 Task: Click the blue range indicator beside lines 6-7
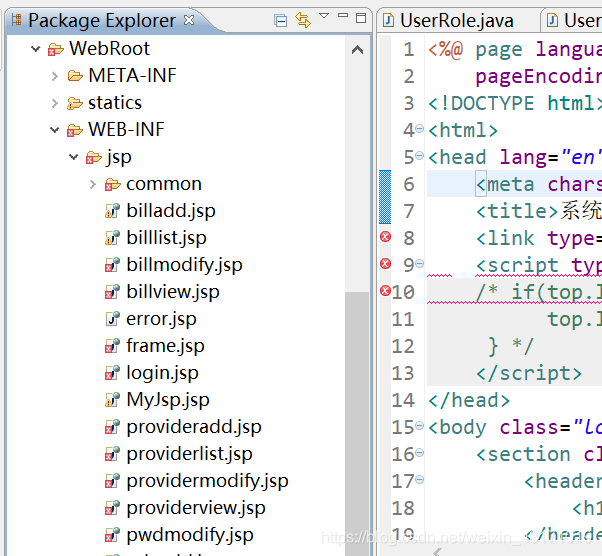coord(385,197)
